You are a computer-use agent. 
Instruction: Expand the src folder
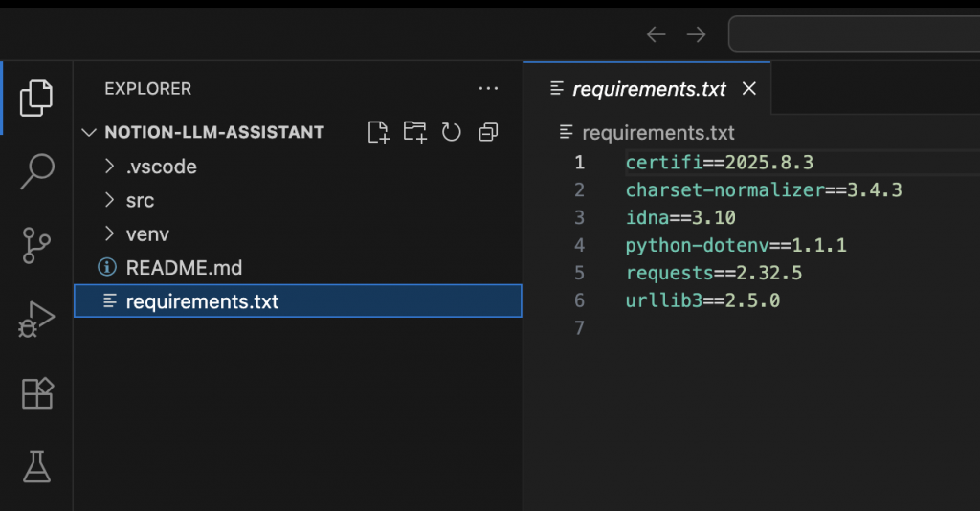pyautogui.click(x=140, y=201)
